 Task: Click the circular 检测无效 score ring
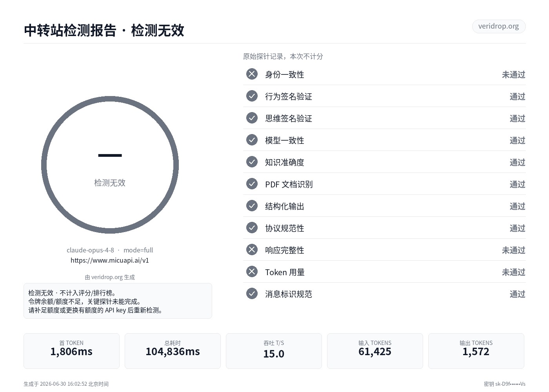[x=110, y=165]
